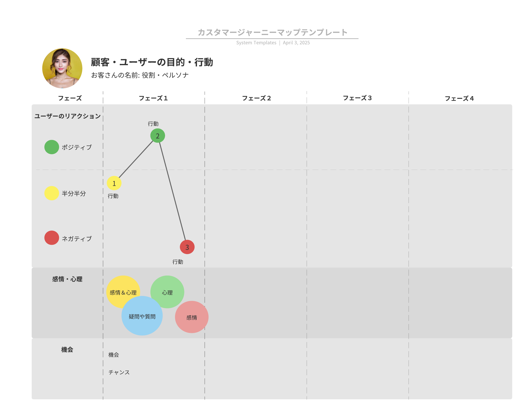This screenshot has width=532, height=418.
Task: Click the yellow node numbered 1
Action: click(114, 183)
